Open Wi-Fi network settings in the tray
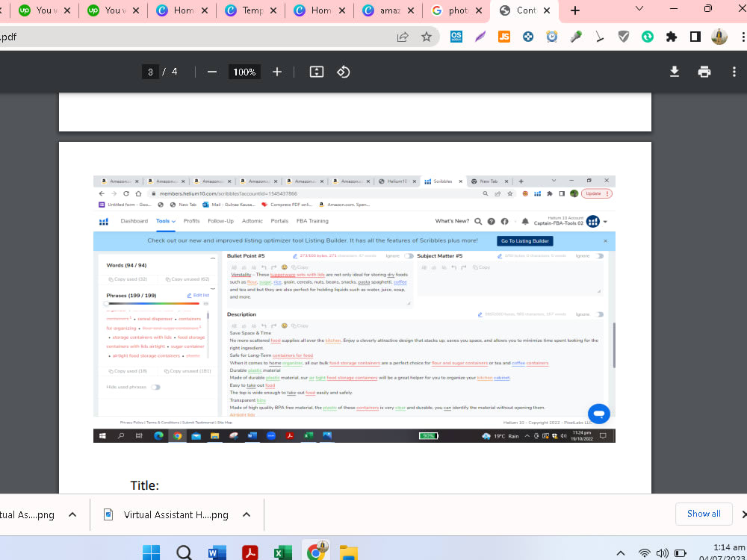The image size is (747, 560). tap(645, 553)
